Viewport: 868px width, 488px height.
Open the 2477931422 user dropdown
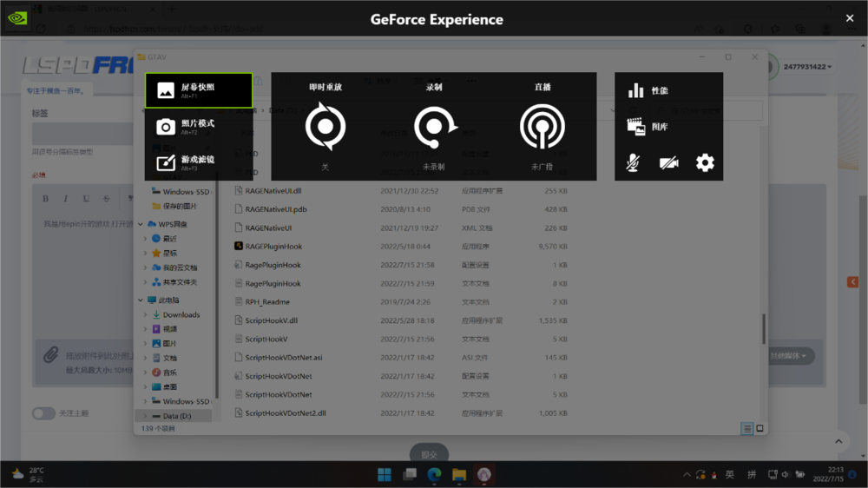[x=807, y=67]
